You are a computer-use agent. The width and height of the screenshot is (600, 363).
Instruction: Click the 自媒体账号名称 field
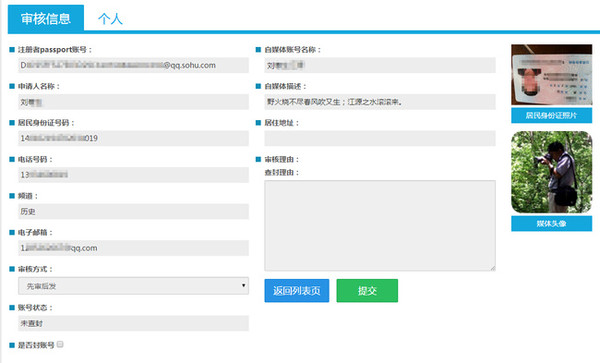point(380,65)
